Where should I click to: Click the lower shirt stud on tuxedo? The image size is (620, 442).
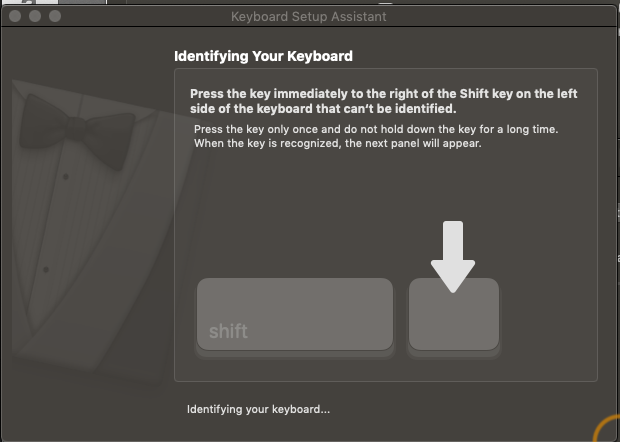coord(46,269)
